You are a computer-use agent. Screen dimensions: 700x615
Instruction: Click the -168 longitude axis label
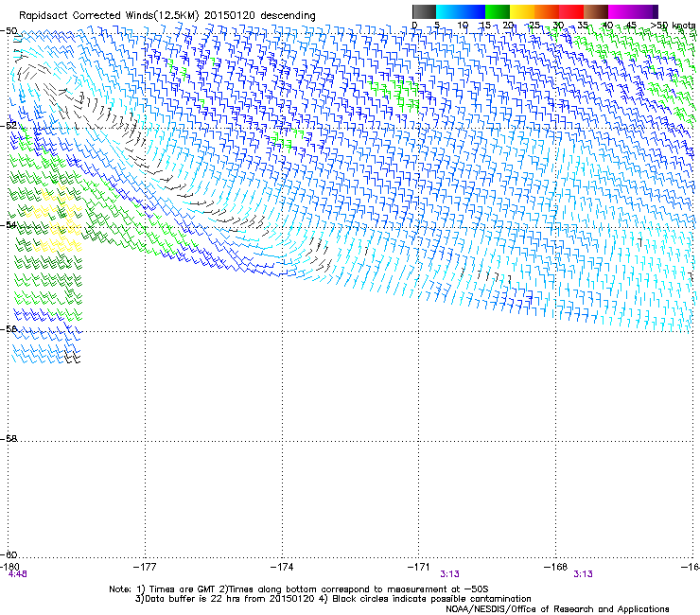point(556,567)
